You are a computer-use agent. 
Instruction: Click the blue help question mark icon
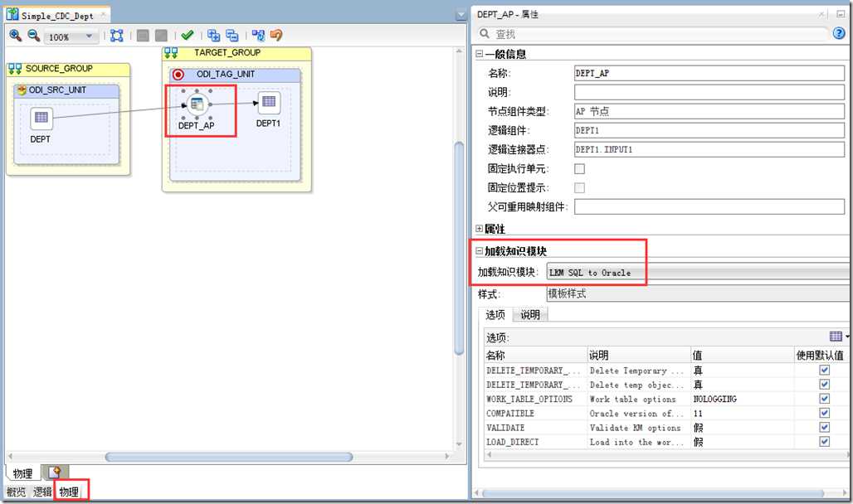point(839,34)
